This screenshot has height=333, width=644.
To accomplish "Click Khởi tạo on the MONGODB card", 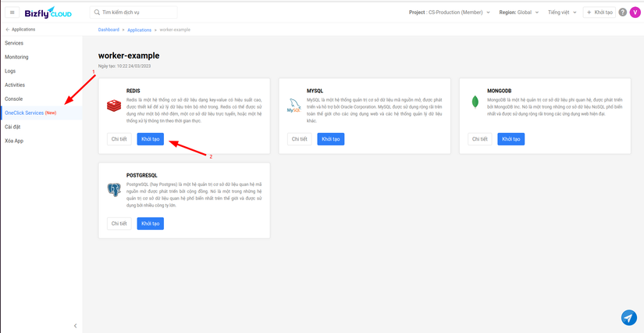I will 511,139.
